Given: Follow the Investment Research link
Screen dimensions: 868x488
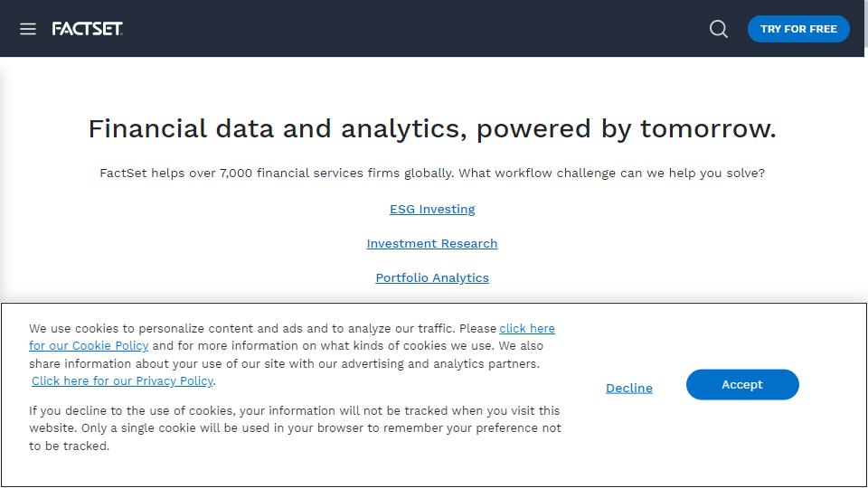Looking at the screenshot, I should coord(432,243).
